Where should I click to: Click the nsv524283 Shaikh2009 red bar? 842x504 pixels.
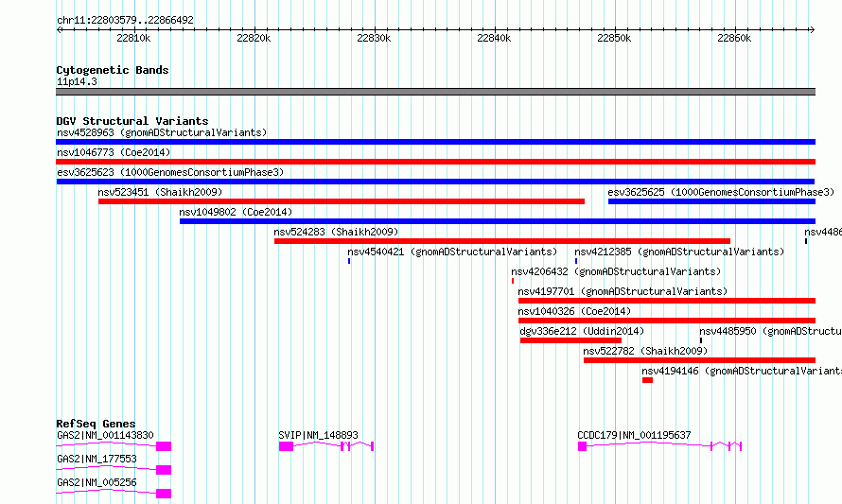coord(502,241)
